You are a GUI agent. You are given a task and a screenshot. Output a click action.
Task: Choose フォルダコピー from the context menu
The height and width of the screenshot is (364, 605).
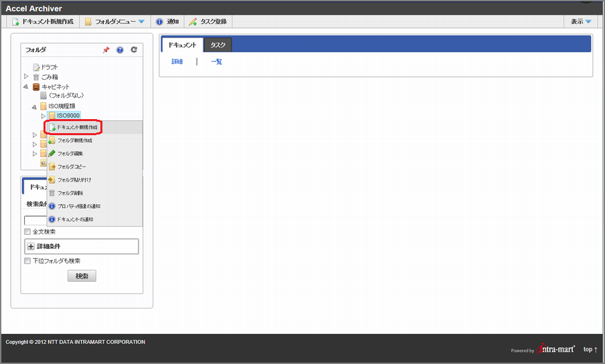coord(94,167)
